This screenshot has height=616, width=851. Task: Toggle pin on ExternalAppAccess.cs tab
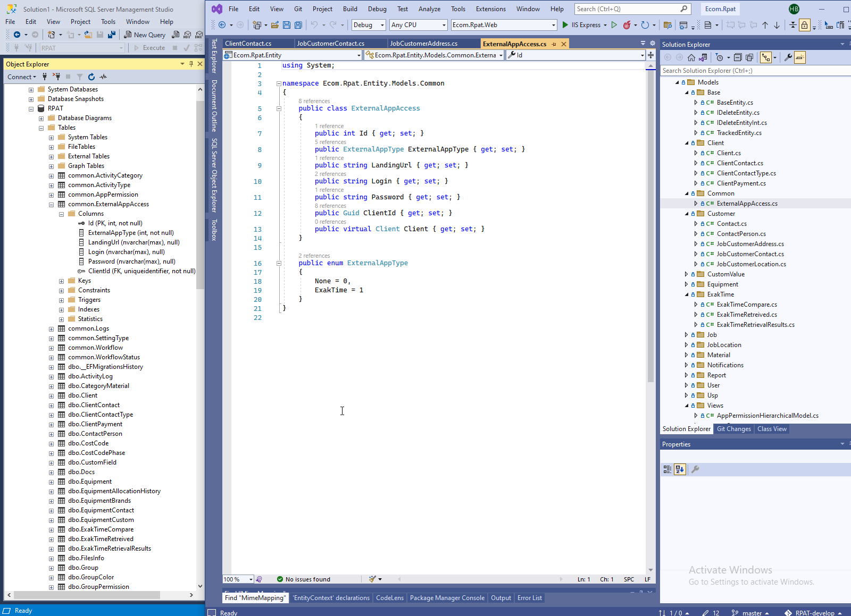[x=554, y=44]
